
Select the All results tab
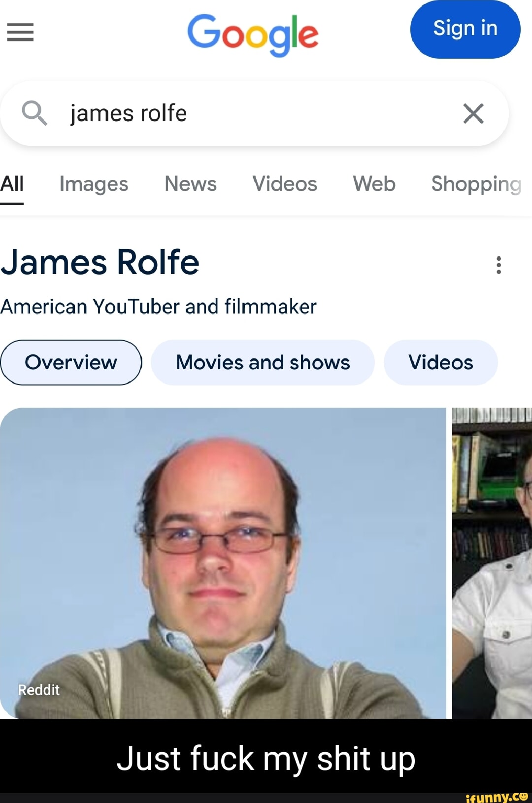click(x=12, y=184)
